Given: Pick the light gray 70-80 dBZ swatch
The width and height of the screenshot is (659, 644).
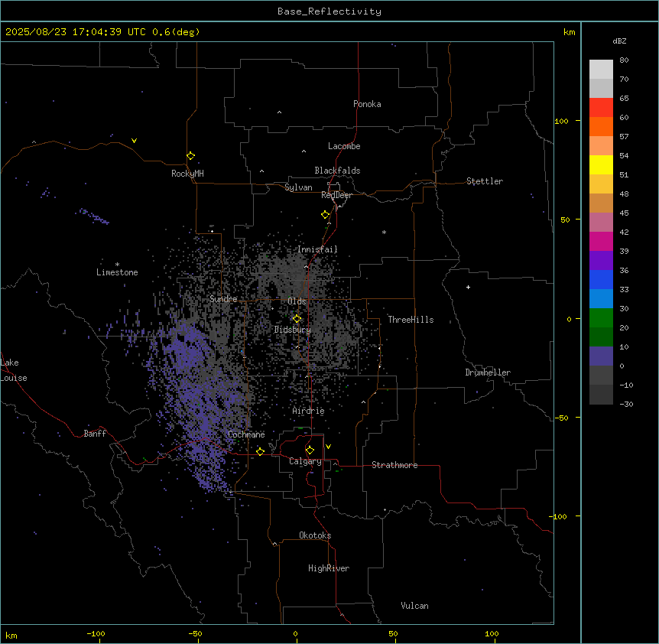Looking at the screenshot, I should 601,70.
